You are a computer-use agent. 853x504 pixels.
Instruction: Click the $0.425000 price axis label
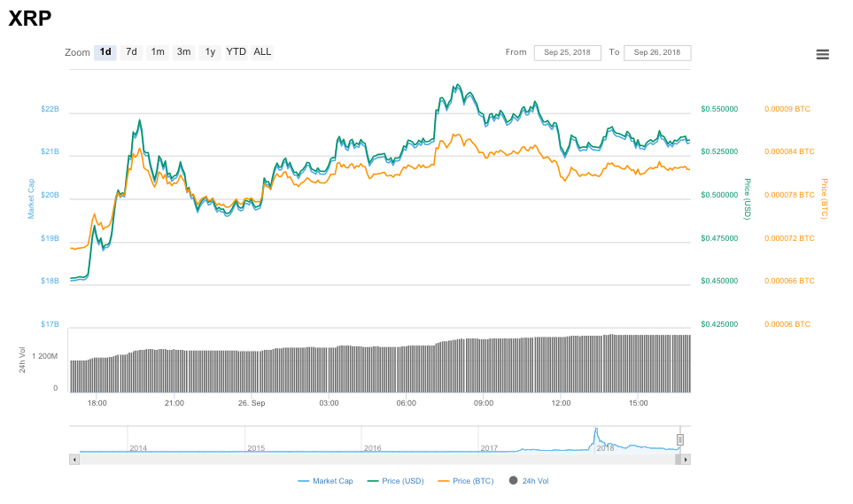719,324
